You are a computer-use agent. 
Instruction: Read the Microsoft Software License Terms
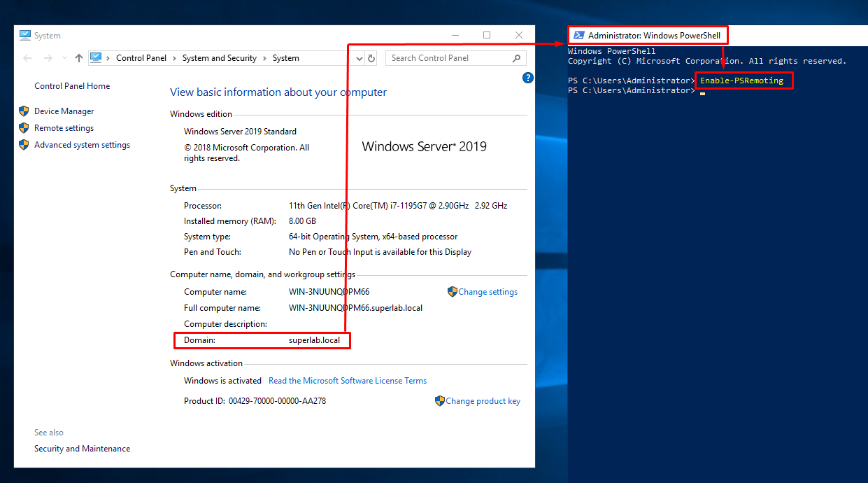(348, 381)
